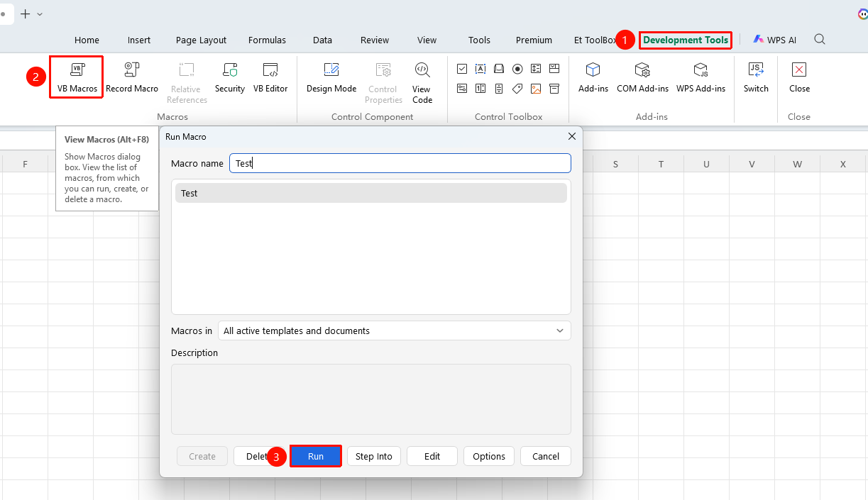The image size is (868, 500).
Task: Insert a List Box control
Action: [536, 69]
